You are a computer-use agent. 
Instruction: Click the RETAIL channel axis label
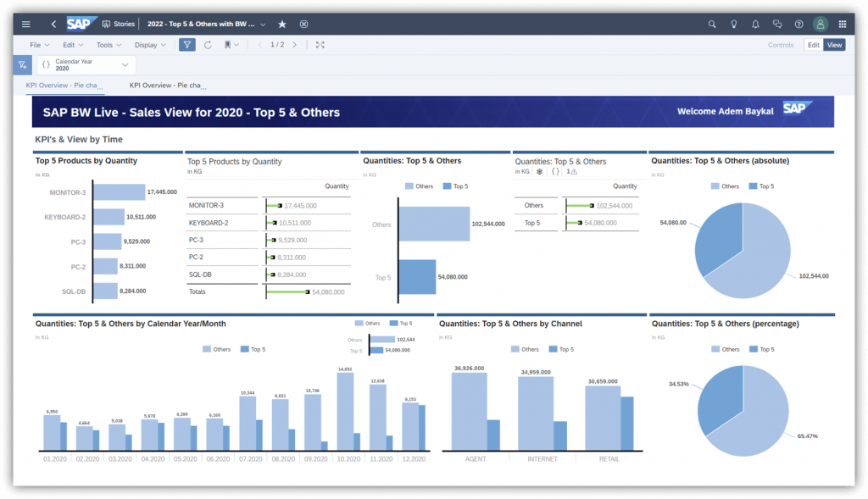pos(609,458)
